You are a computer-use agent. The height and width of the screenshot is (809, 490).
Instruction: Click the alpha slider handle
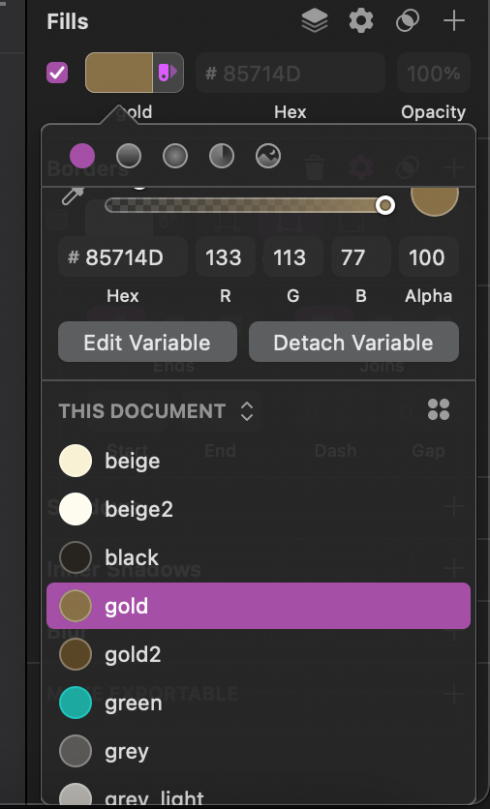385,205
